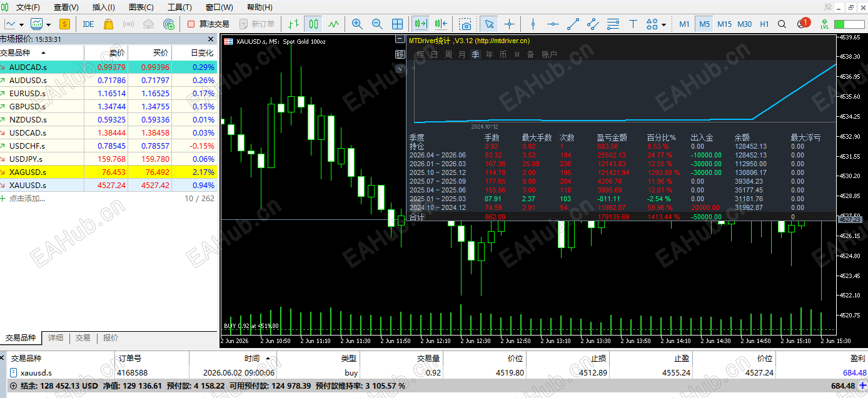Open the VPS cloud hosting icon
The image size is (868, 398).
[148, 24]
